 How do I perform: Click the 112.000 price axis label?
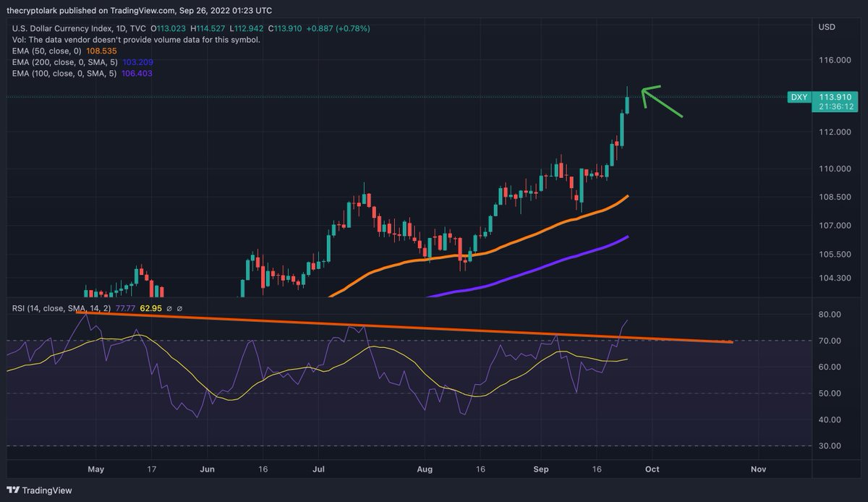(x=834, y=132)
